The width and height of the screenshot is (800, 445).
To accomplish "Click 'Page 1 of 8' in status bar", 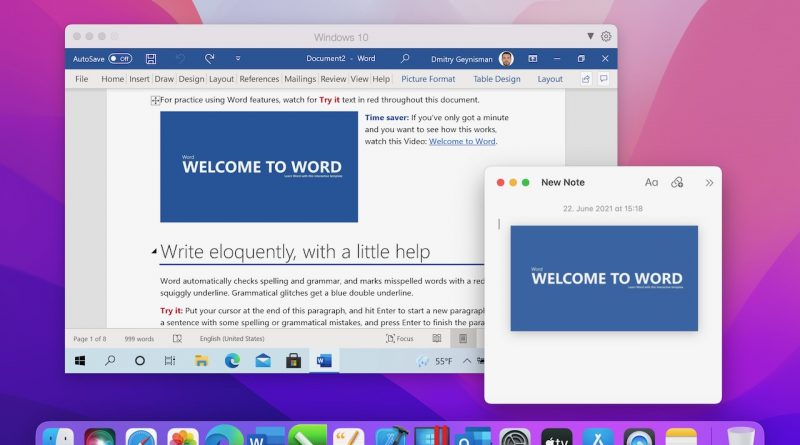I will [90, 338].
